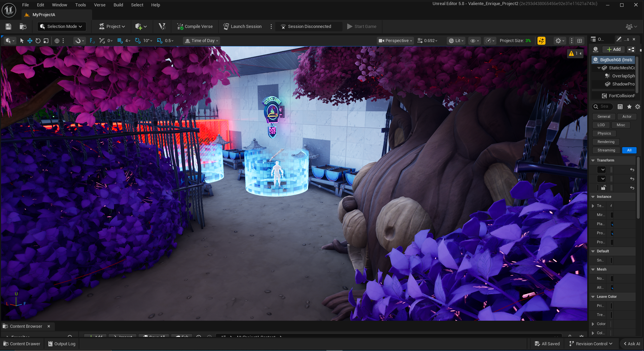Open the Time of Day dropdown
The image size is (644, 351).
click(x=202, y=41)
